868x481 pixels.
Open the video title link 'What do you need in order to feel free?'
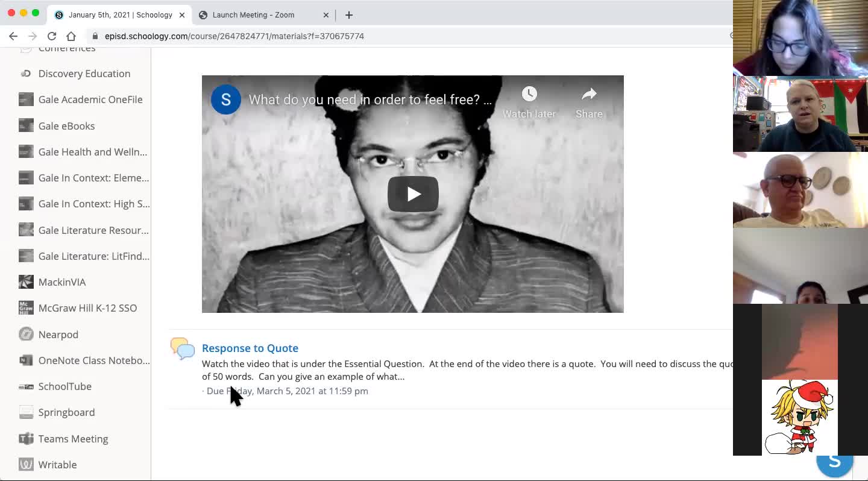(370, 99)
